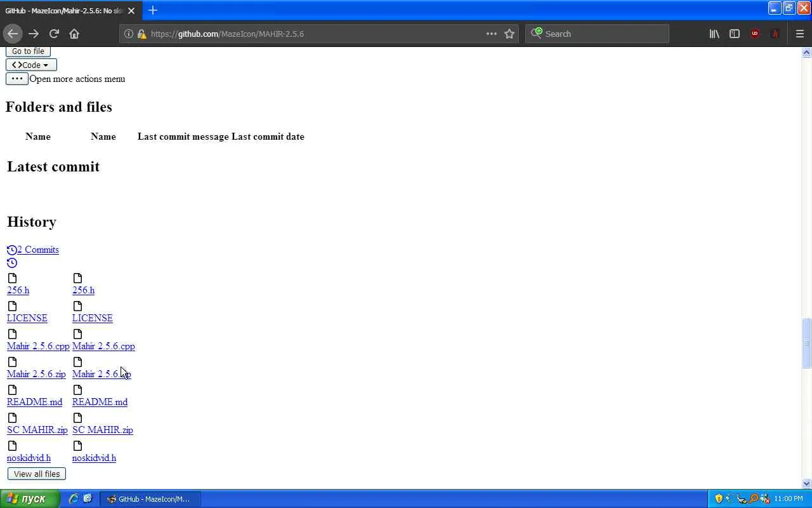Click the yellow security shield tray icon
812x508 pixels.
[719, 498]
